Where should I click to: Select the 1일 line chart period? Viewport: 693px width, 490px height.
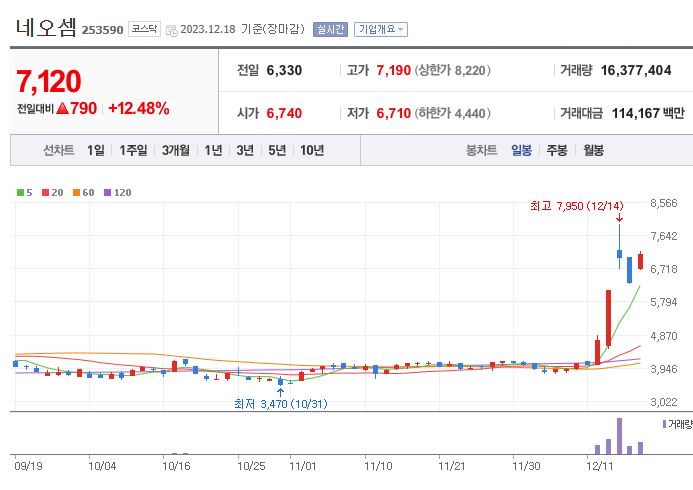tap(96, 151)
